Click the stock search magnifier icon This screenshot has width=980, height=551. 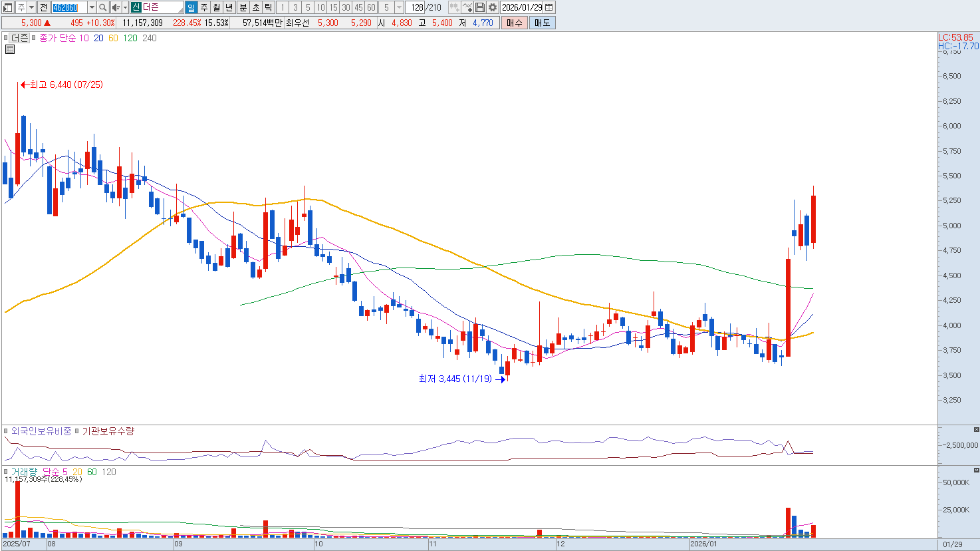tap(103, 7)
